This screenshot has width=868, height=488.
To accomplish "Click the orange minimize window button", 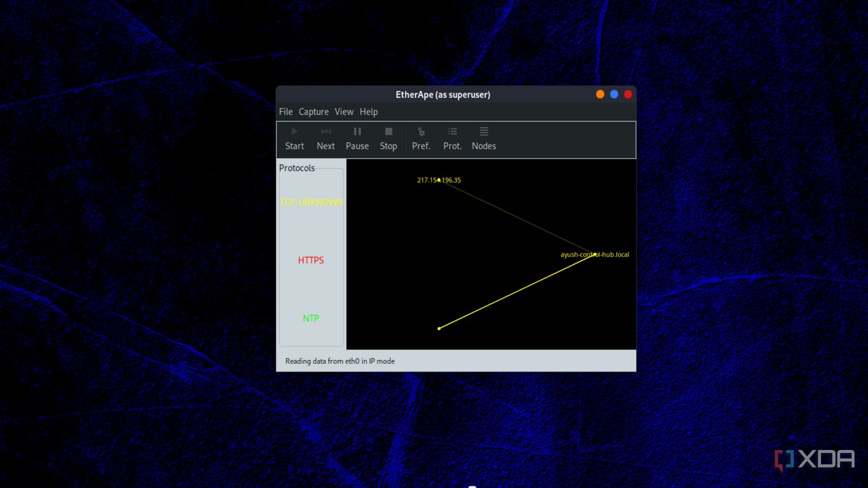I will 600,95.
